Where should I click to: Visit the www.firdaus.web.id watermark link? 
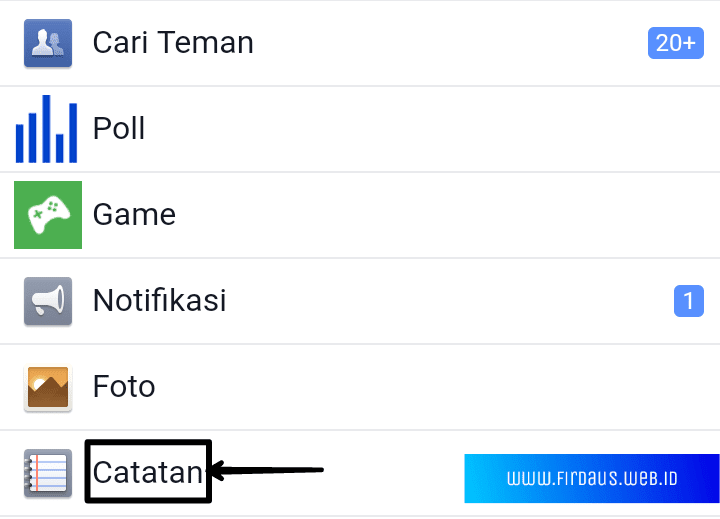click(x=592, y=478)
